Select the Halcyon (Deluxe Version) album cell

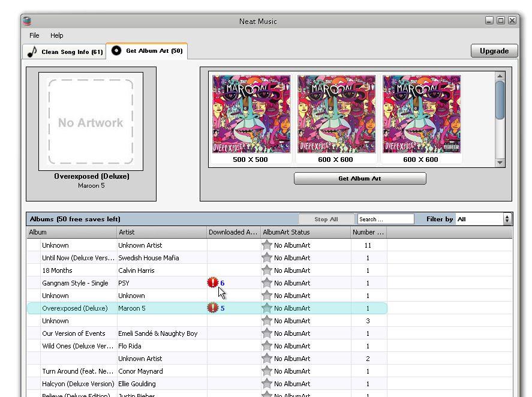[x=78, y=384]
